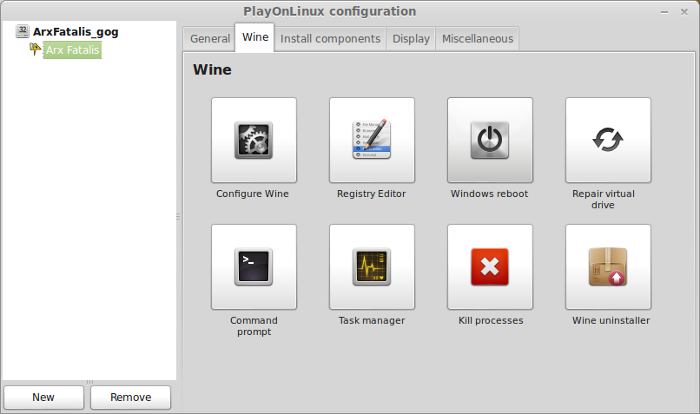
Task: Switch to the General tab
Action: click(x=210, y=39)
